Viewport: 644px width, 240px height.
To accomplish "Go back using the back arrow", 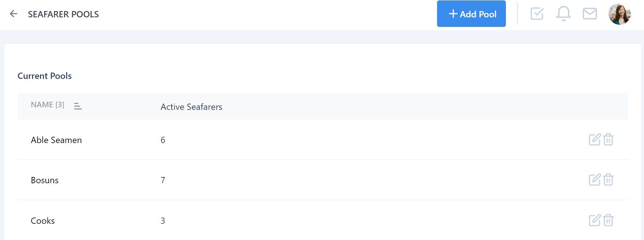I will coord(14,14).
